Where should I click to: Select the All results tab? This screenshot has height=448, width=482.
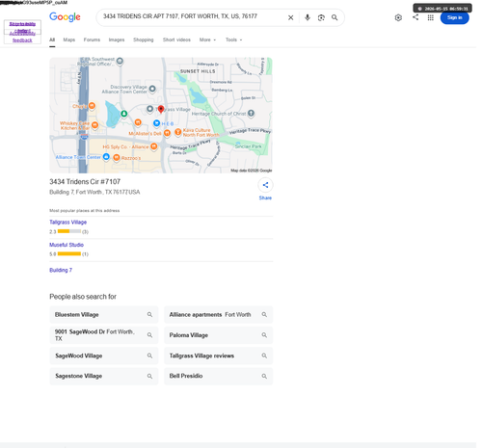point(52,40)
